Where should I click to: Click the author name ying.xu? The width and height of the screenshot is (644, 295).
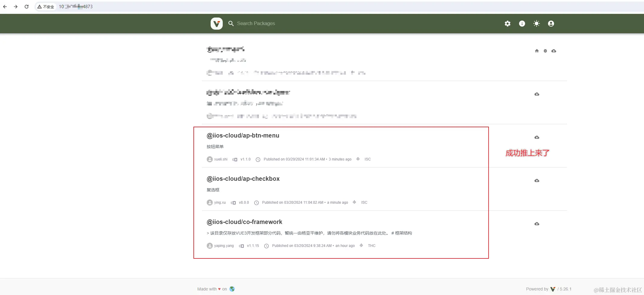tap(220, 203)
